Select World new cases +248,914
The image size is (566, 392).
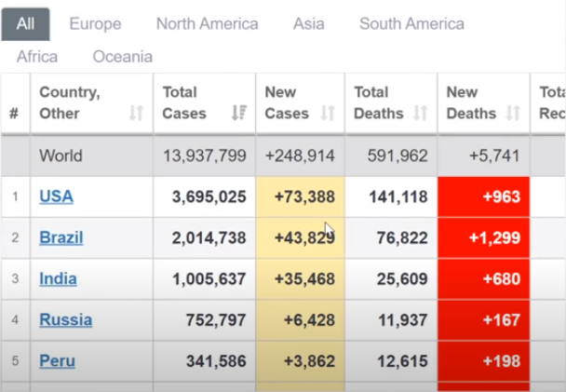[300, 155]
